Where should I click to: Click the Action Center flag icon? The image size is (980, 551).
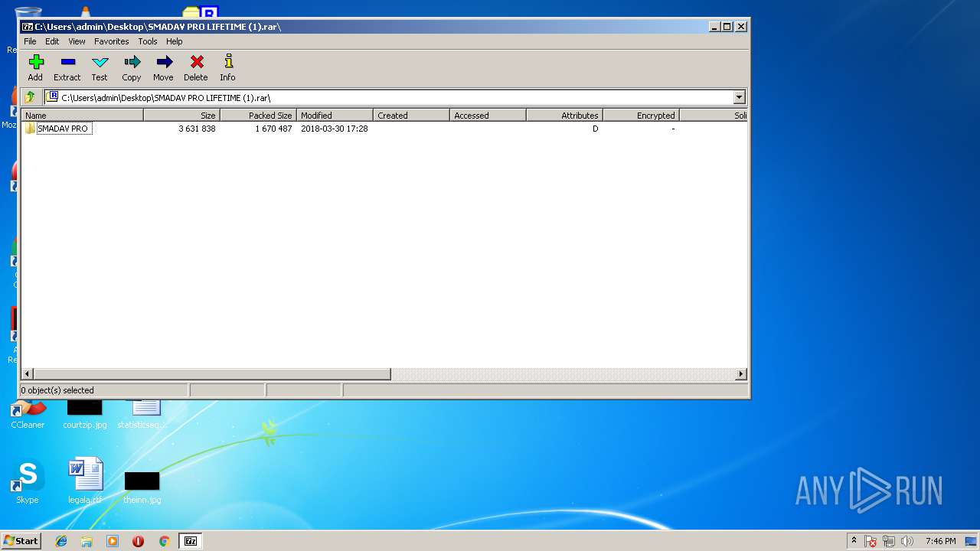pyautogui.click(x=871, y=541)
